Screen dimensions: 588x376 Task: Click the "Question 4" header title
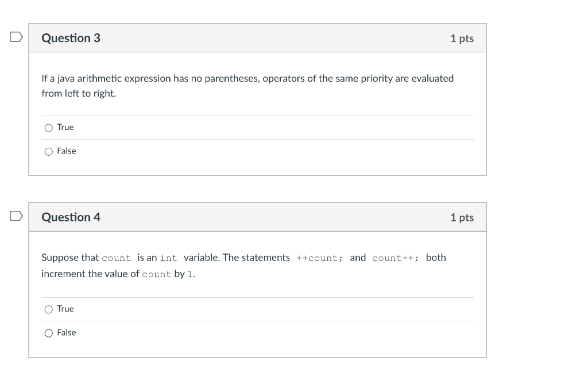(71, 217)
